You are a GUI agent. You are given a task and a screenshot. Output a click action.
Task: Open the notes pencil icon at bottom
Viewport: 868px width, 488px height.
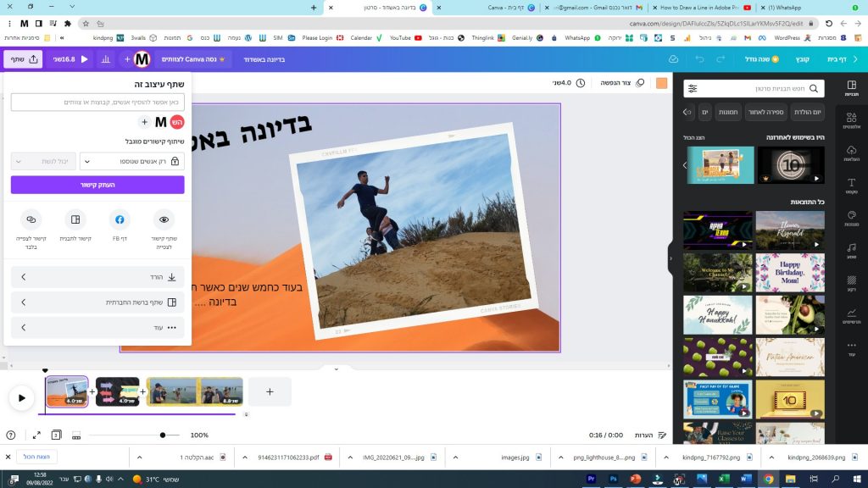click(662, 435)
